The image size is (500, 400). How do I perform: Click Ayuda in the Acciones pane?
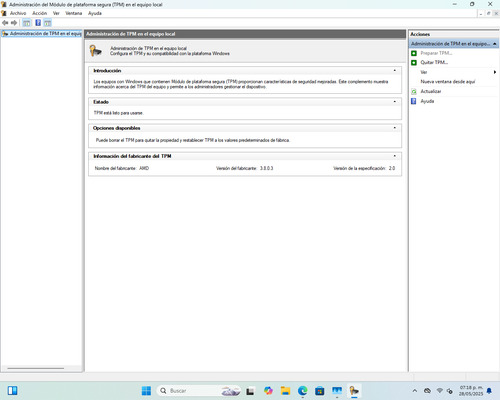click(x=427, y=101)
